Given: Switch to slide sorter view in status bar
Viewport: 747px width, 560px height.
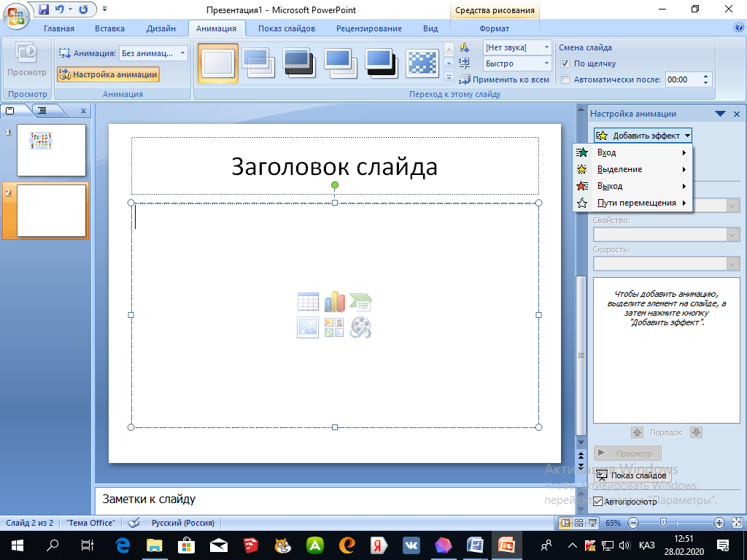Looking at the screenshot, I should [578, 523].
